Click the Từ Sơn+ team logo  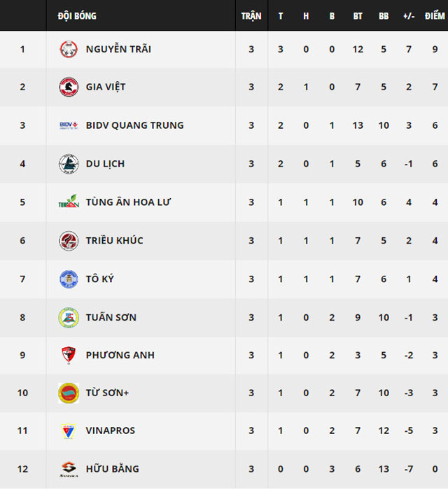click(68, 393)
